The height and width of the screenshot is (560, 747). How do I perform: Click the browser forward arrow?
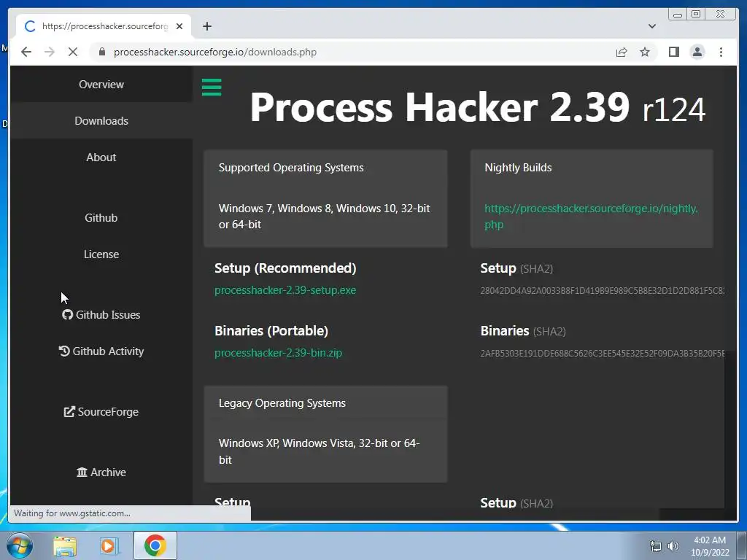(50, 52)
